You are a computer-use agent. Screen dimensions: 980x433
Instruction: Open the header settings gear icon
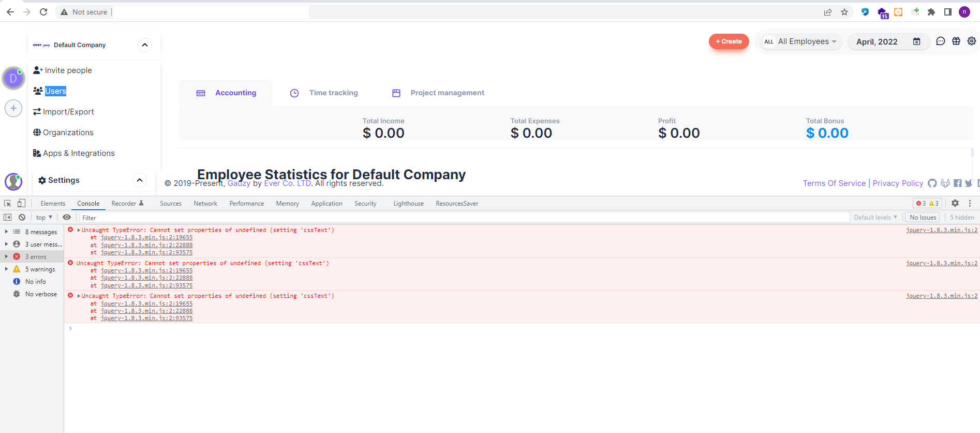coord(972,41)
